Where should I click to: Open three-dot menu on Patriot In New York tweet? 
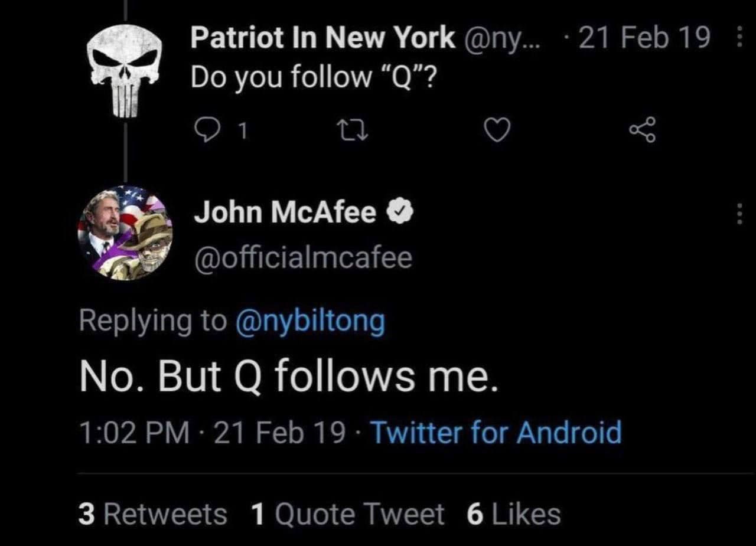point(740,39)
